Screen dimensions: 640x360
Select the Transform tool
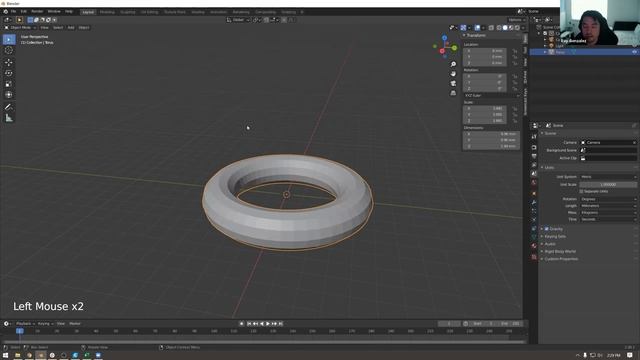click(9, 94)
